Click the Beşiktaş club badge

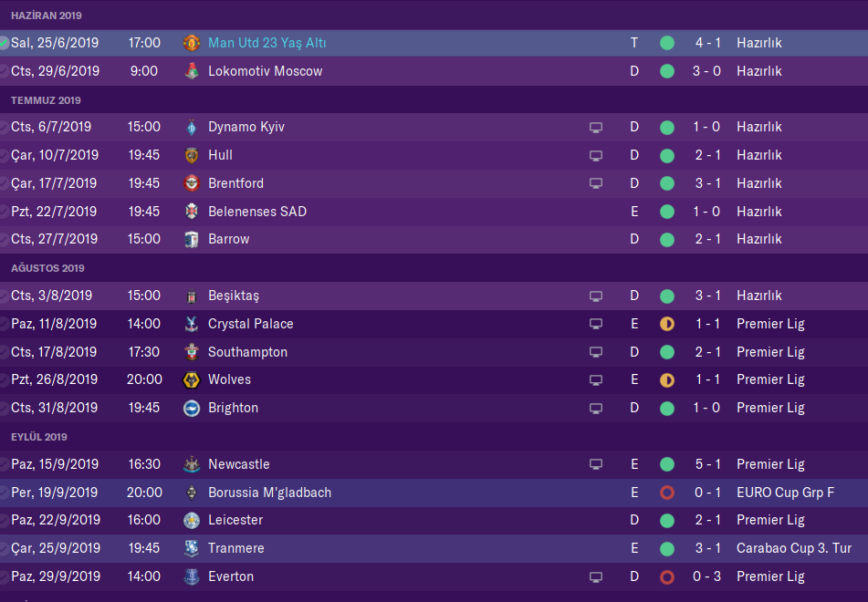(191, 296)
